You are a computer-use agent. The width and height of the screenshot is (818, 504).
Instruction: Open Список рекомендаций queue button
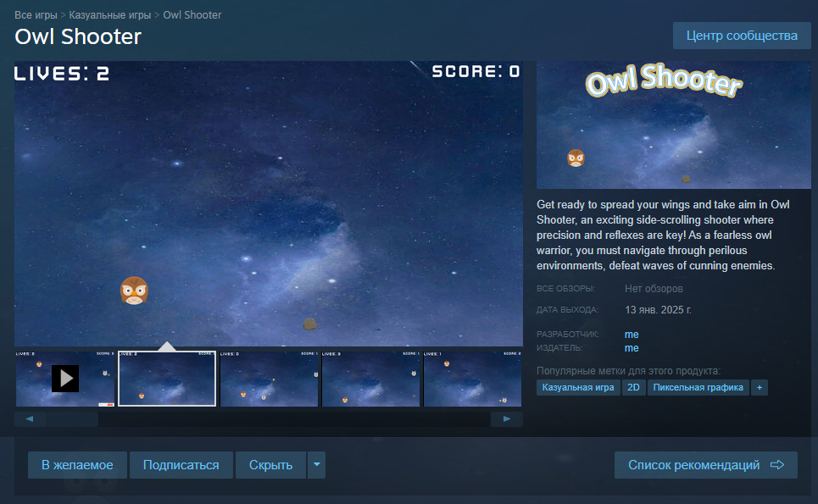706,465
